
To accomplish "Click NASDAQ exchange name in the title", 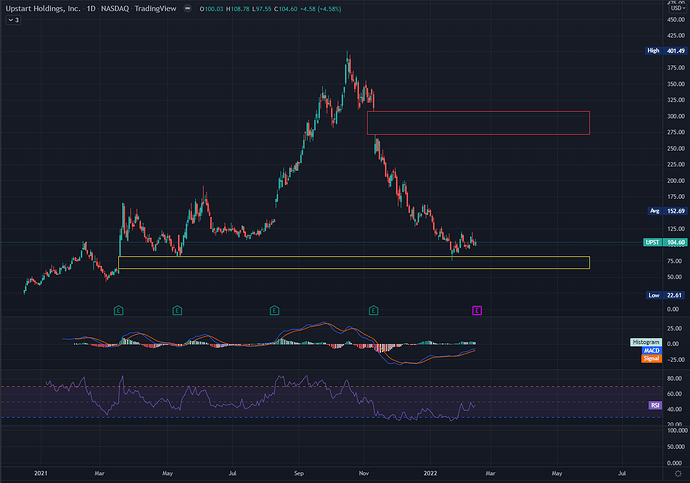I will 115,8.
